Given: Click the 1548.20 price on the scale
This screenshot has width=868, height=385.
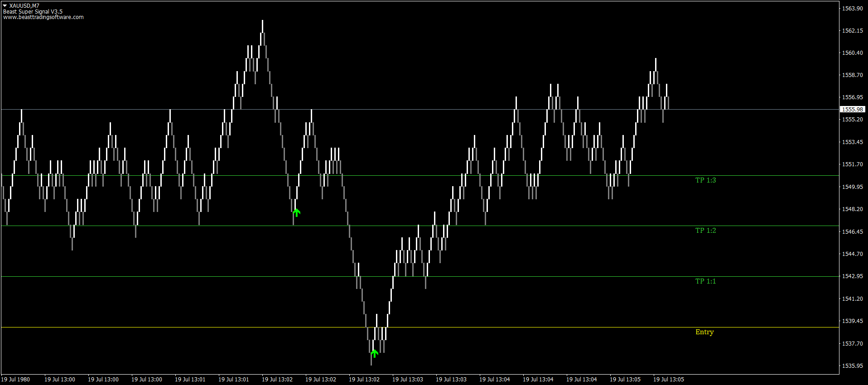Looking at the screenshot, I should coord(853,209).
